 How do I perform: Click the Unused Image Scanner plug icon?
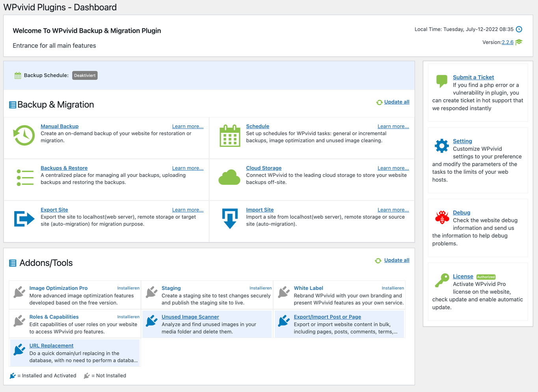coord(152,321)
